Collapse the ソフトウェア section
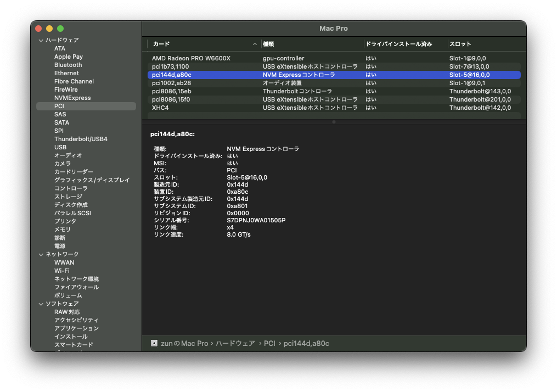Screen dimensions: 557x392 (x=41, y=304)
